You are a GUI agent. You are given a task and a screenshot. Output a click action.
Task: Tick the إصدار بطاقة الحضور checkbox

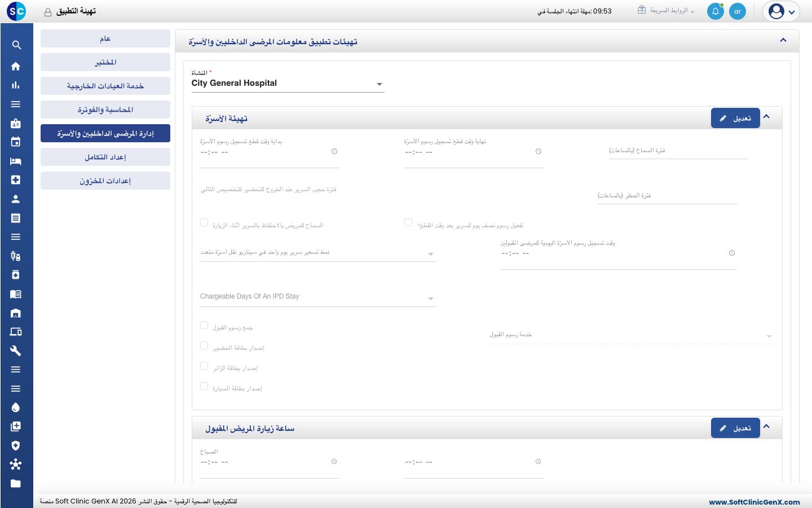coord(204,345)
